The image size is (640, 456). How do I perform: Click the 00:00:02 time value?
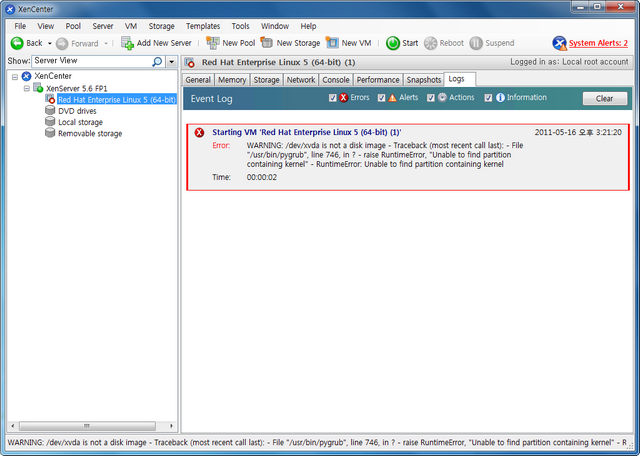point(262,178)
